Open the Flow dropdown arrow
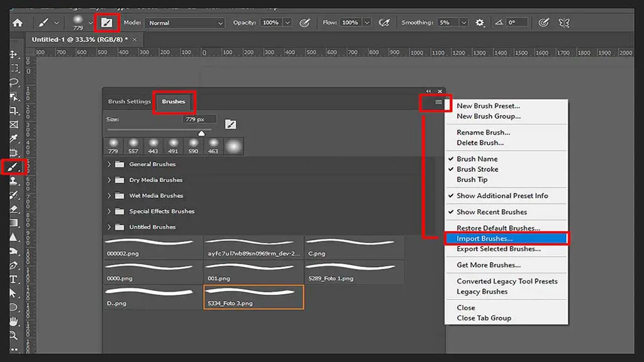644x362 pixels. 367,23
